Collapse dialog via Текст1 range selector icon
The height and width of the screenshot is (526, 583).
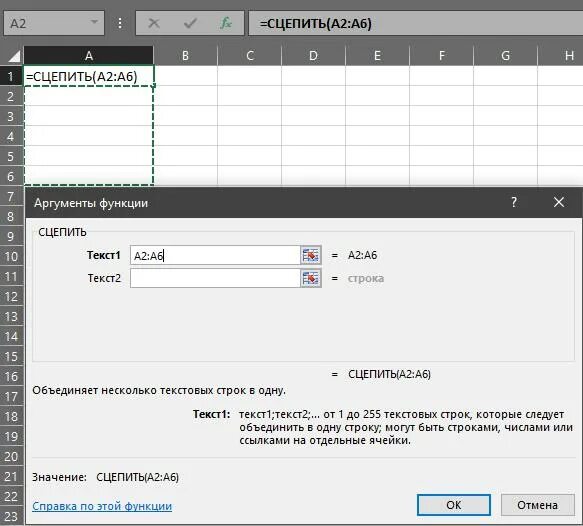click(310, 255)
